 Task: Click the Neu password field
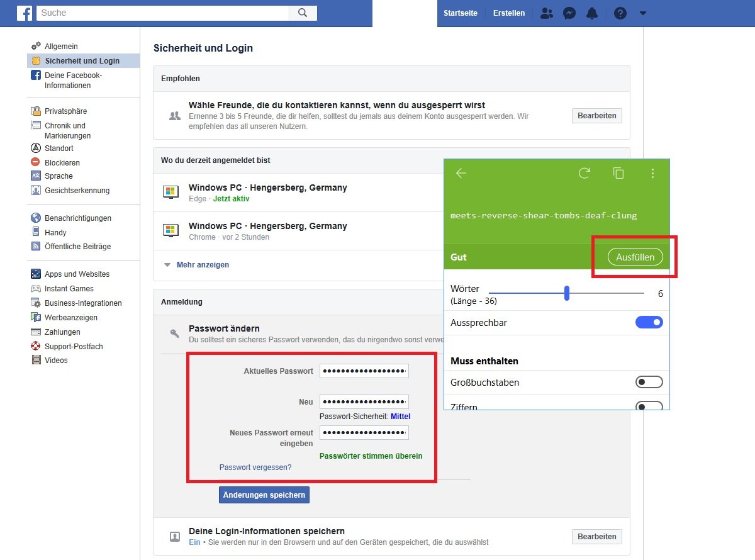tap(364, 401)
